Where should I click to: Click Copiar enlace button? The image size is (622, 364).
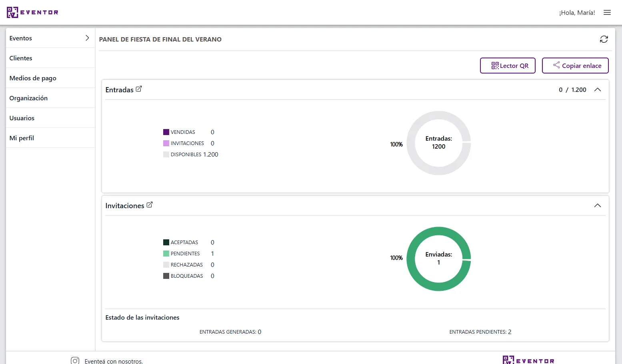575,66
